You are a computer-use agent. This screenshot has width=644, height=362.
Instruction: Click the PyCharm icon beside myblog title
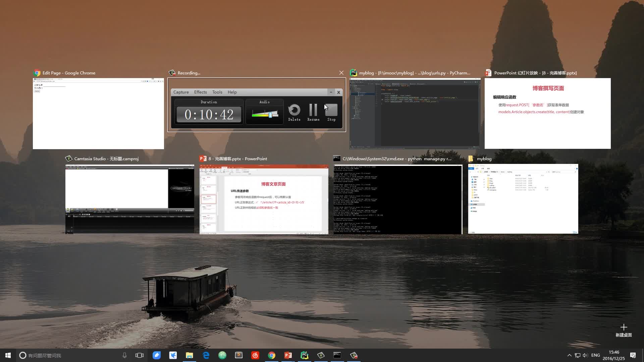click(x=353, y=73)
